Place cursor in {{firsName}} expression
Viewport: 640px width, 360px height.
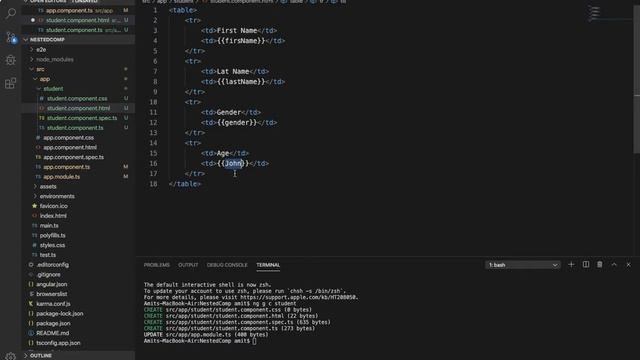(x=241, y=41)
